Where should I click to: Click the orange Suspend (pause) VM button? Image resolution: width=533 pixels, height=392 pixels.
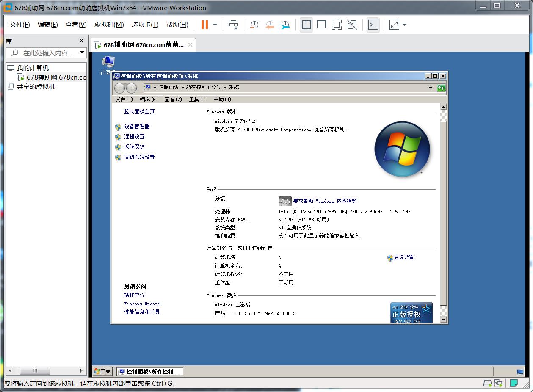(x=204, y=25)
